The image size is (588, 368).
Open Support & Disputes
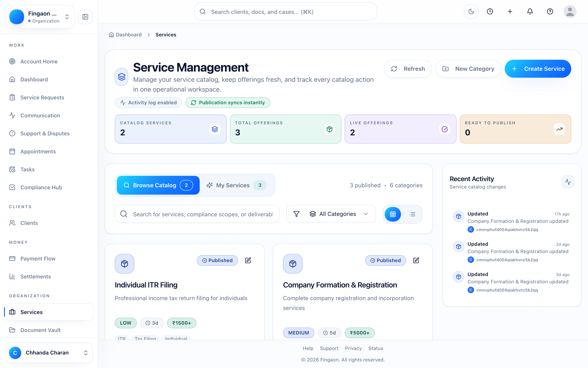(49, 133)
